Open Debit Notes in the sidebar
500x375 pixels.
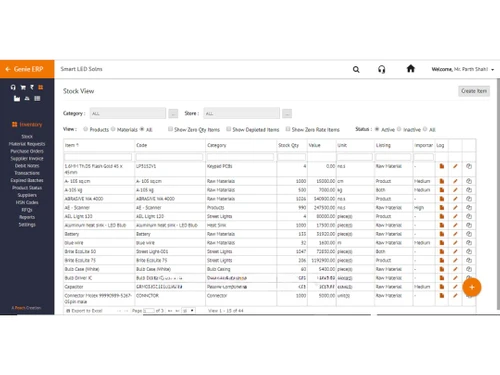click(x=27, y=166)
